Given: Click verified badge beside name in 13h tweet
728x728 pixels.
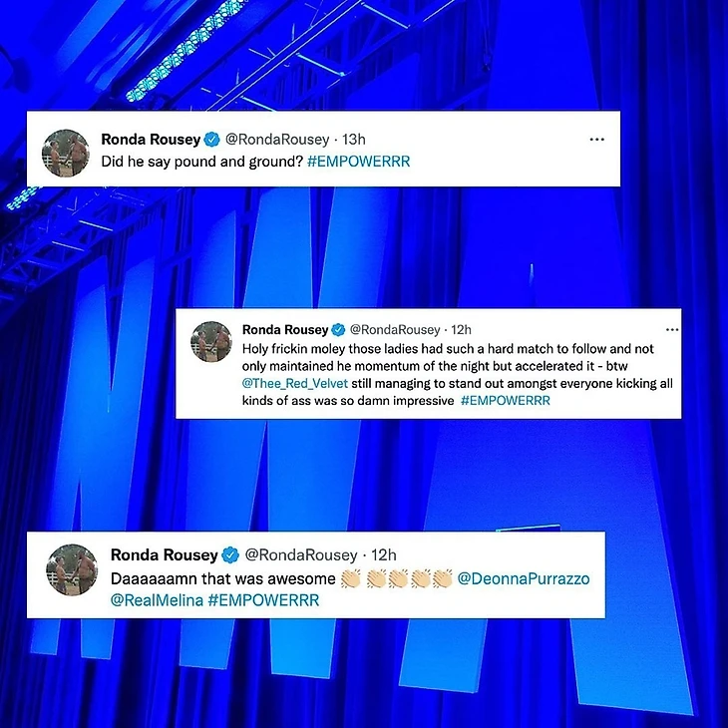Looking at the screenshot, I should tap(212, 140).
